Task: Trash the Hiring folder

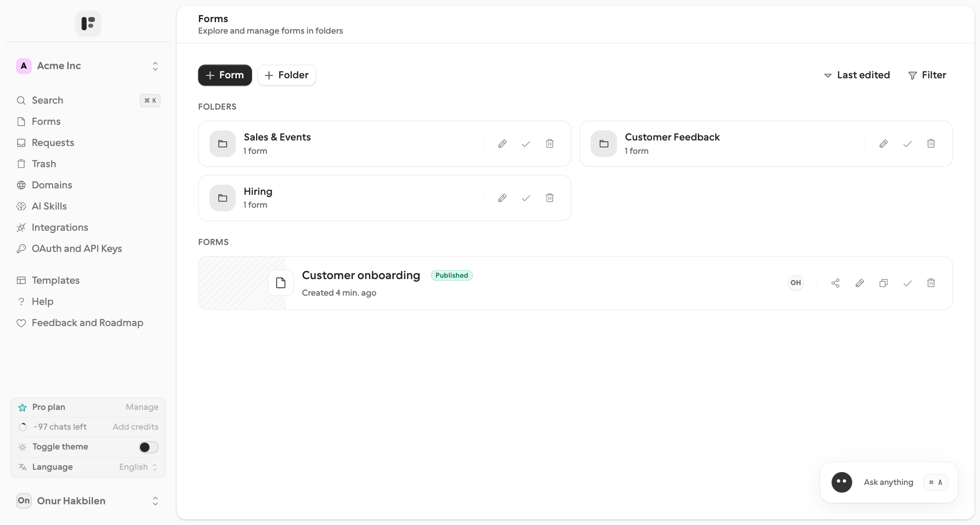Action: coord(550,198)
